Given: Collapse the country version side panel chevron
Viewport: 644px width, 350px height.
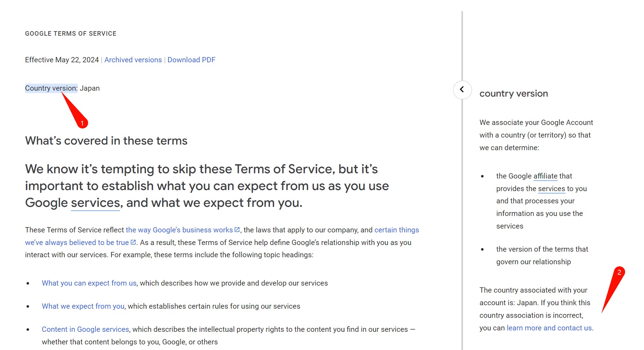Looking at the screenshot, I should tap(462, 90).
